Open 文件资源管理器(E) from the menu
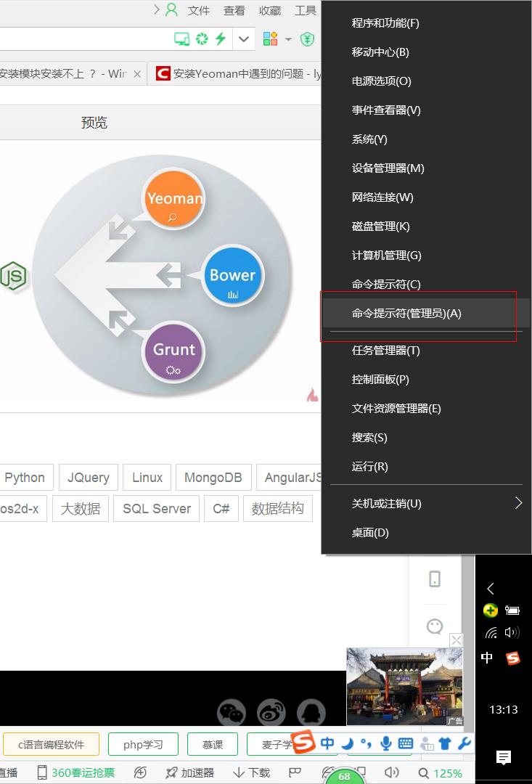This screenshot has height=784, width=532. [426, 409]
